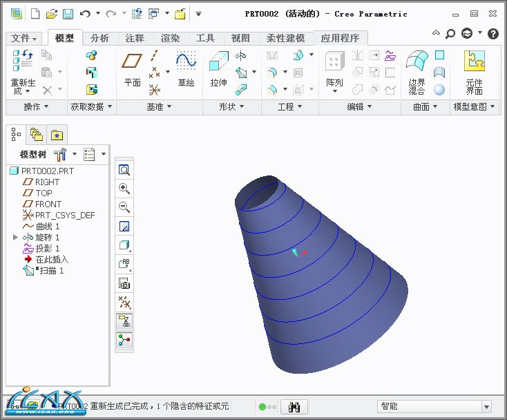
Task: Toggle datum display filters in view toolbar
Action: pyautogui.click(x=124, y=302)
